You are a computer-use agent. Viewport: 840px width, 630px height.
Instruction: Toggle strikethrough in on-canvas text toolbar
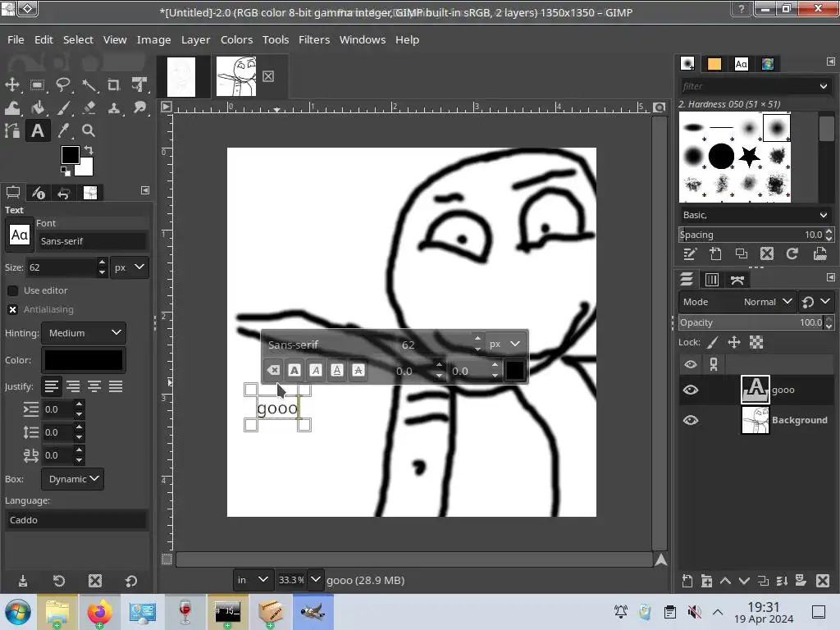(358, 370)
